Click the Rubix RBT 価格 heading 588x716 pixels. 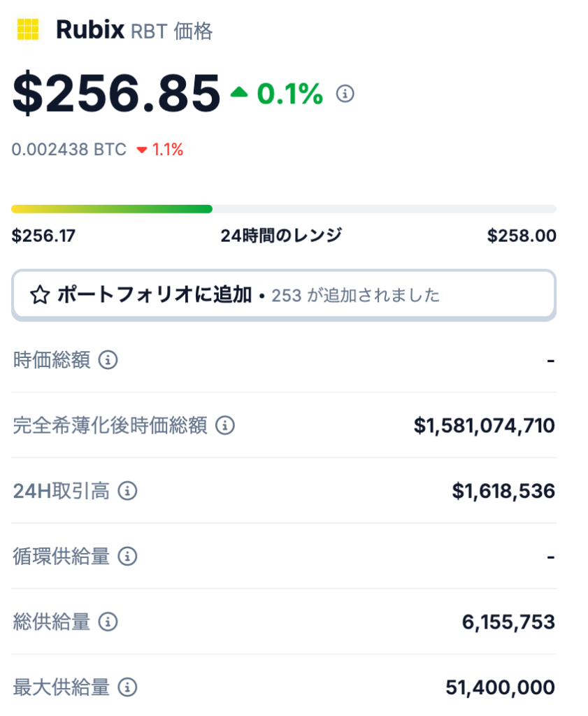click(x=134, y=30)
